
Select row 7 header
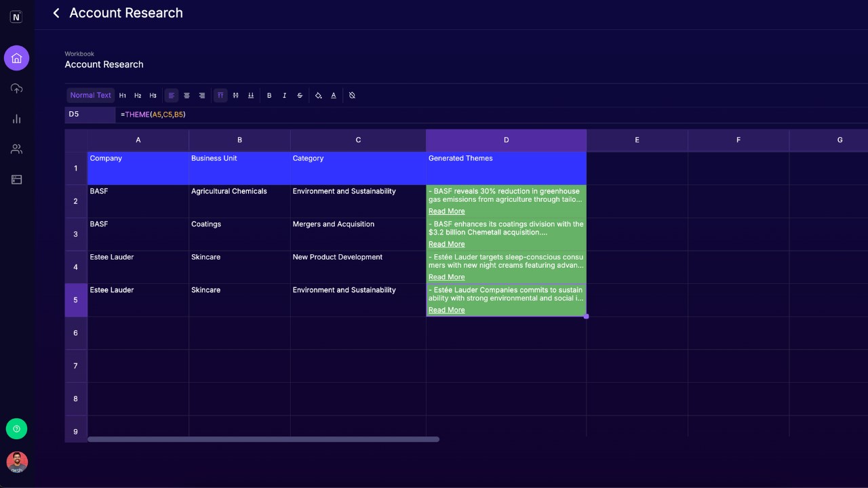click(x=76, y=366)
